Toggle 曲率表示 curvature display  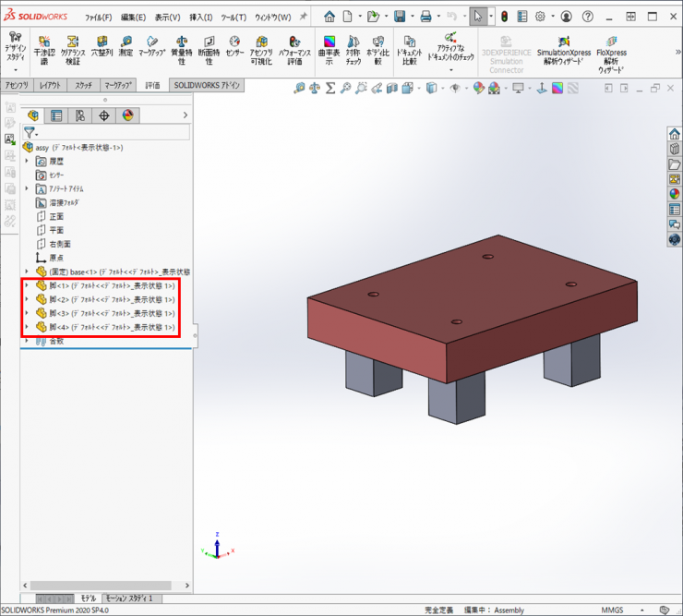click(x=330, y=51)
